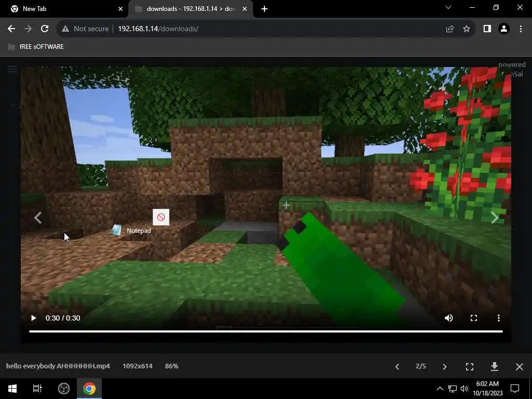Click next arrow beside 2/5 counter
Screen dimensions: 532x399
445,367
